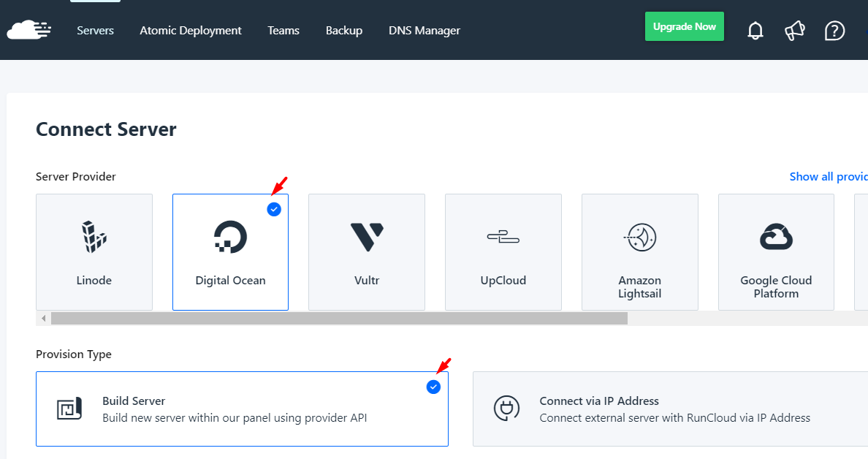The height and width of the screenshot is (459, 868).
Task: Click the Upgrade Now button
Action: pyautogui.click(x=684, y=26)
